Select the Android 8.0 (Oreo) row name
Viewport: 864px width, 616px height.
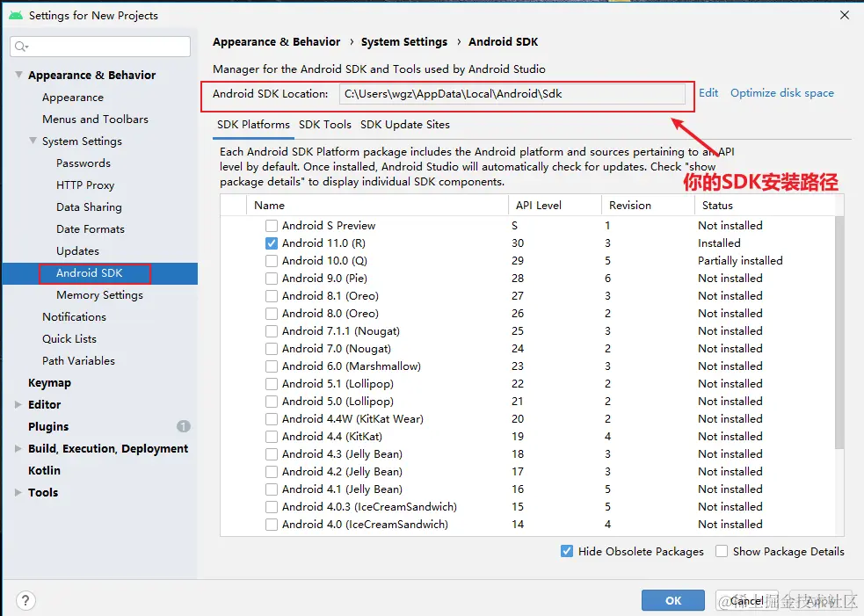coord(330,314)
